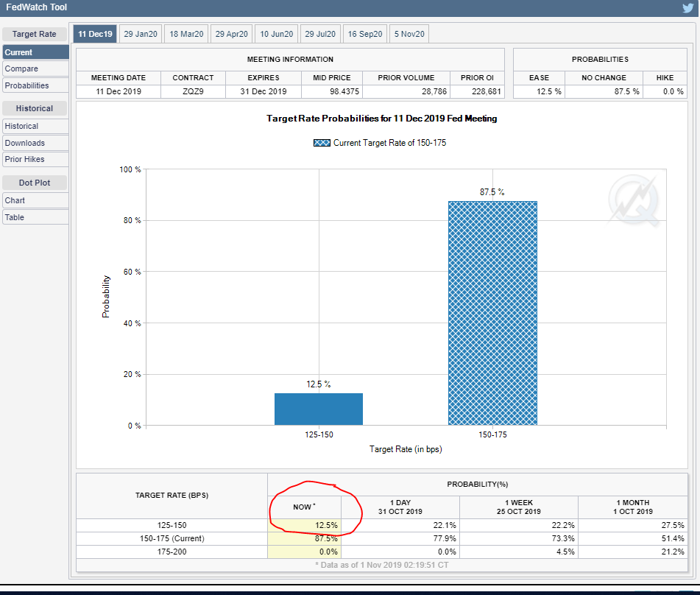This screenshot has height=595, width=700.
Task: Switch to the 29 Jan20 meeting tab
Action: pyautogui.click(x=140, y=34)
